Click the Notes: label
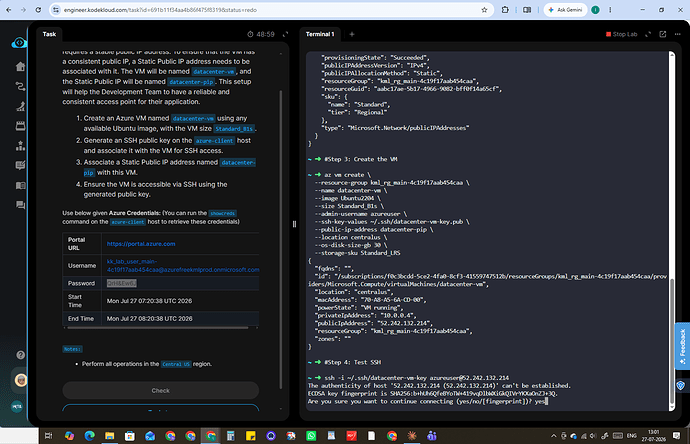This screenshot has width=690, height=444. point(72,349)
